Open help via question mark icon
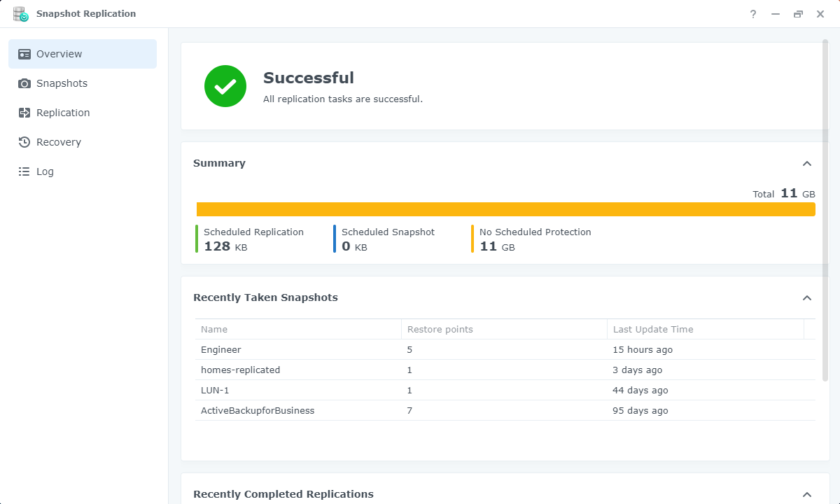The height and width of the screenshot is (504, 840). (753, 14)
